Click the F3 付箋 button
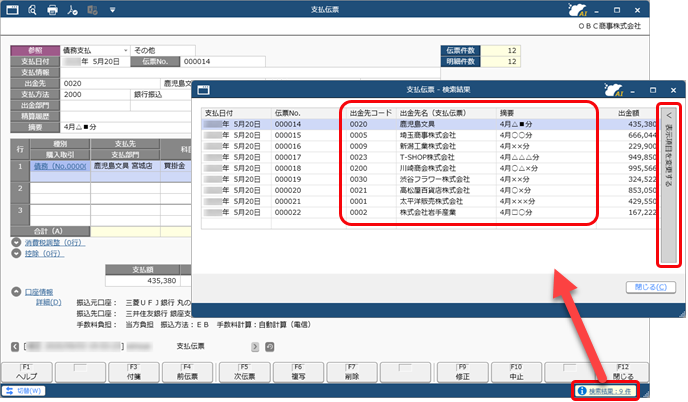This screenshot has height=402, width=688. (x=133, y=372)
